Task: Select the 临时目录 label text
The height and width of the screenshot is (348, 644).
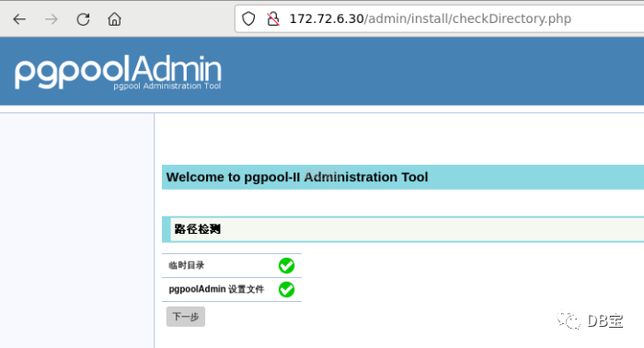Action: [187, 265]
